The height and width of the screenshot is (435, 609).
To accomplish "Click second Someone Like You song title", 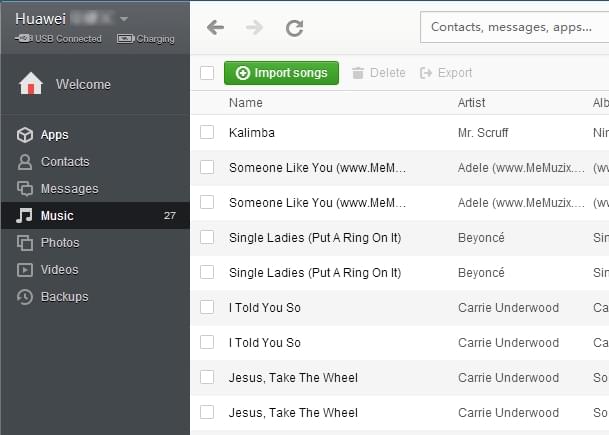I will tap(317, 203).
